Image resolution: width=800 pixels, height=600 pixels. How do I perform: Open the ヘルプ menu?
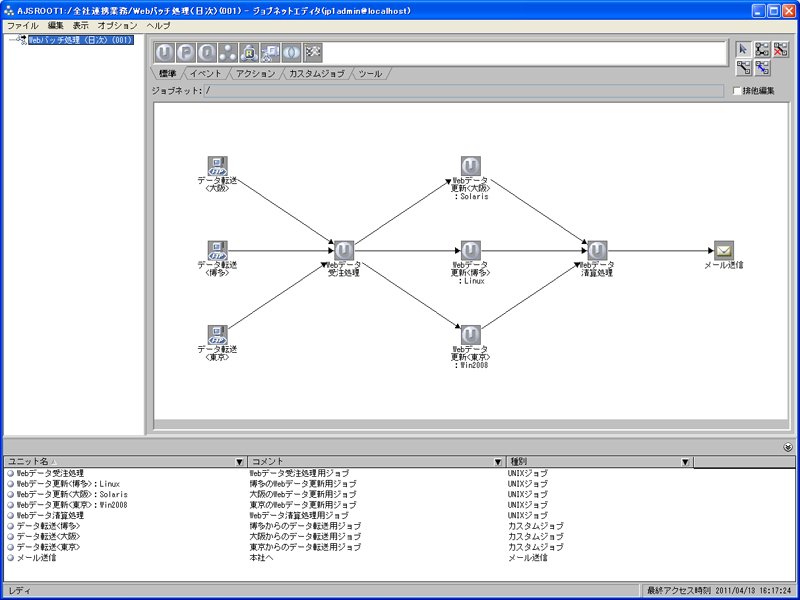(158, 26)
